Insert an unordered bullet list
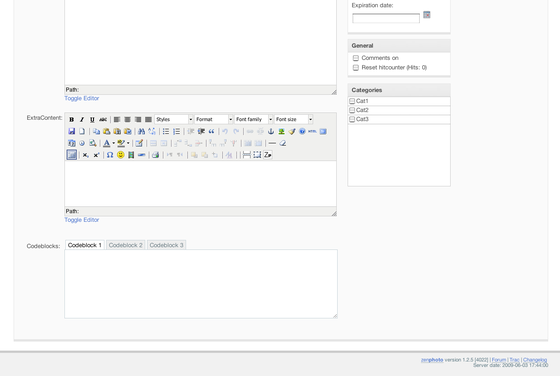The height and width of the screenshot is (376, 560). [166, 131]
